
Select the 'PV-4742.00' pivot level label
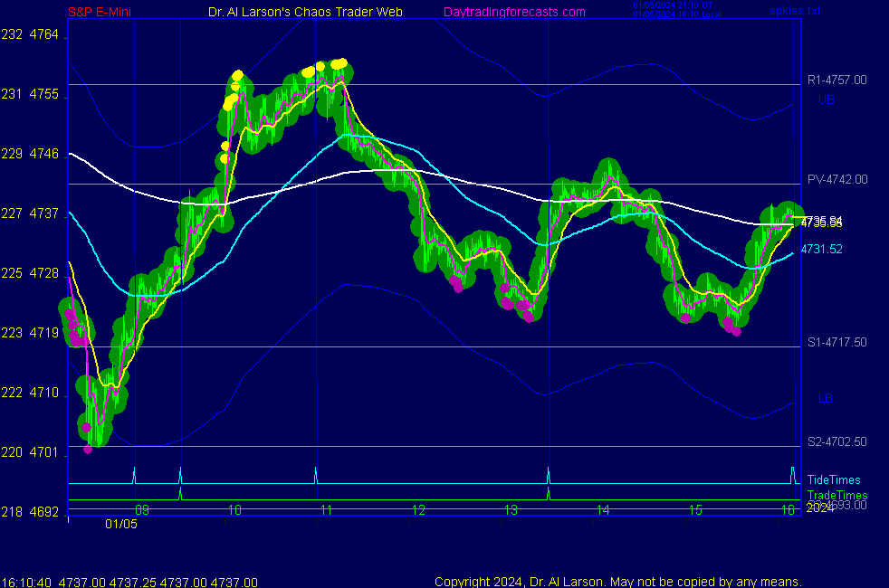click(837, 180)
